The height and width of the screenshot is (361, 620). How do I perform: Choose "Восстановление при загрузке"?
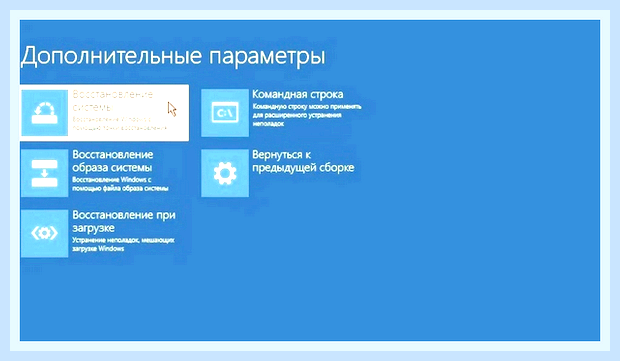124,221
